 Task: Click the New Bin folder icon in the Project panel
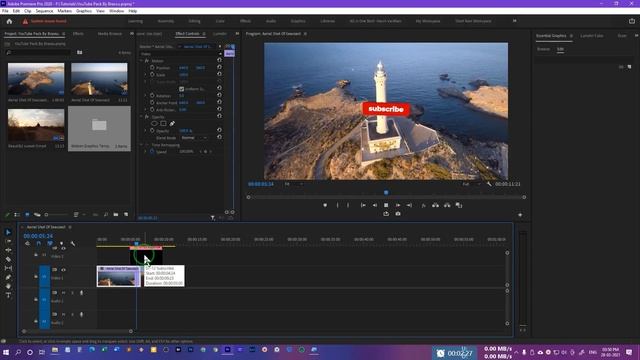point(116,214)
